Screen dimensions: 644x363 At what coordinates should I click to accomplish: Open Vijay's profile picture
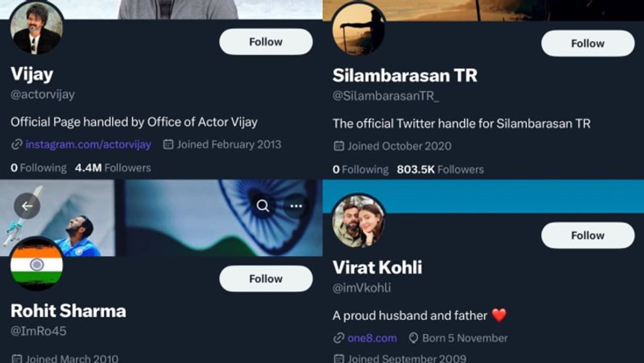coord(37,28)
